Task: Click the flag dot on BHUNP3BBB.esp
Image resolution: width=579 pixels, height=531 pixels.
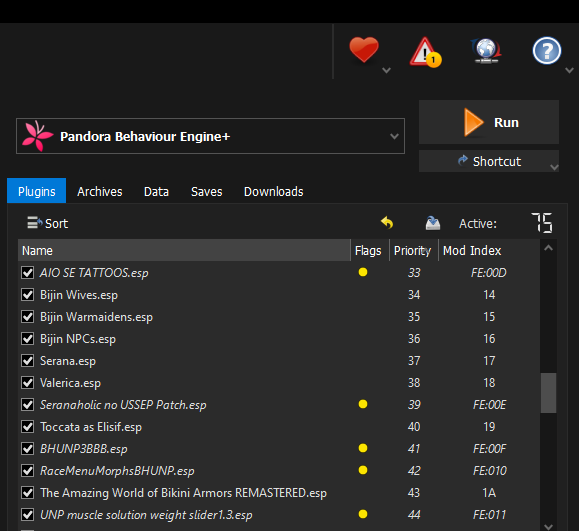Action: pos(363,448)
